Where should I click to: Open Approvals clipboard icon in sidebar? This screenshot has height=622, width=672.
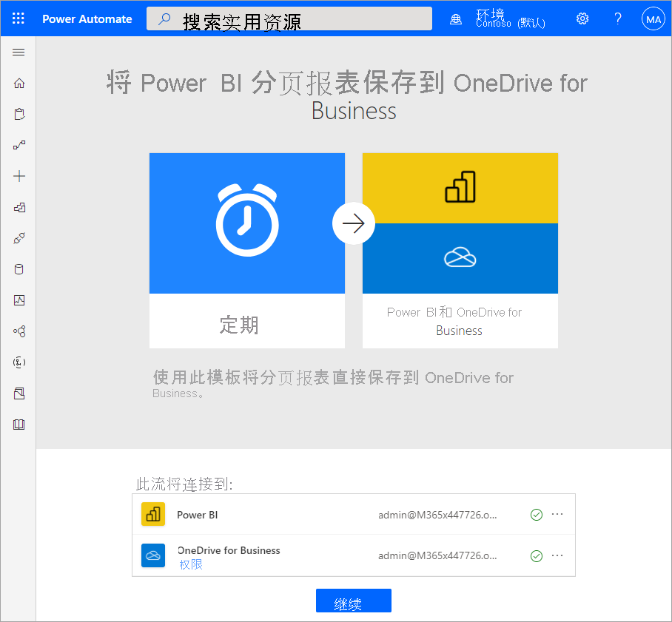click(19, 114)
